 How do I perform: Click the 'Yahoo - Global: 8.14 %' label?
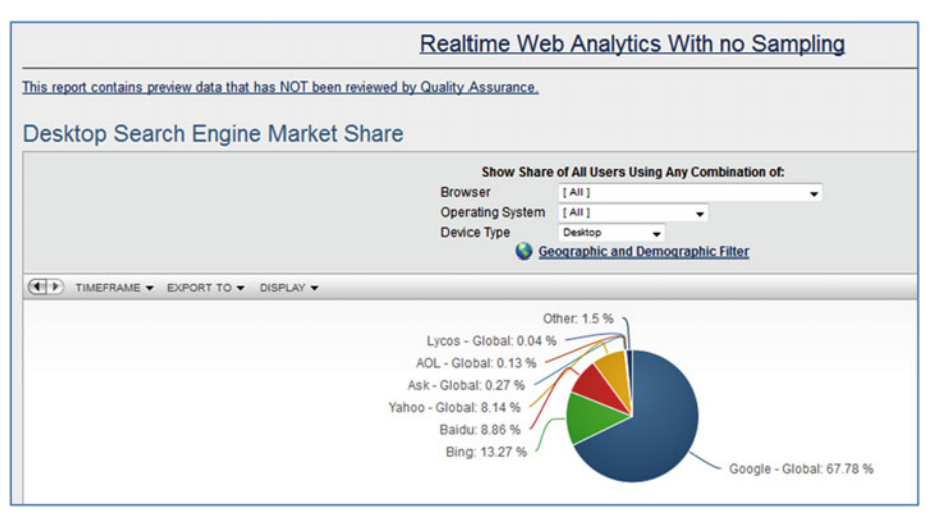454,408
